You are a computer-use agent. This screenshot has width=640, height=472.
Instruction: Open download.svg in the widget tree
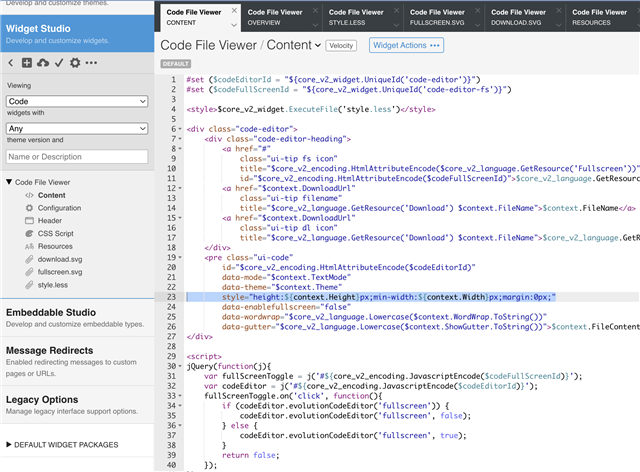pos(60,259)
